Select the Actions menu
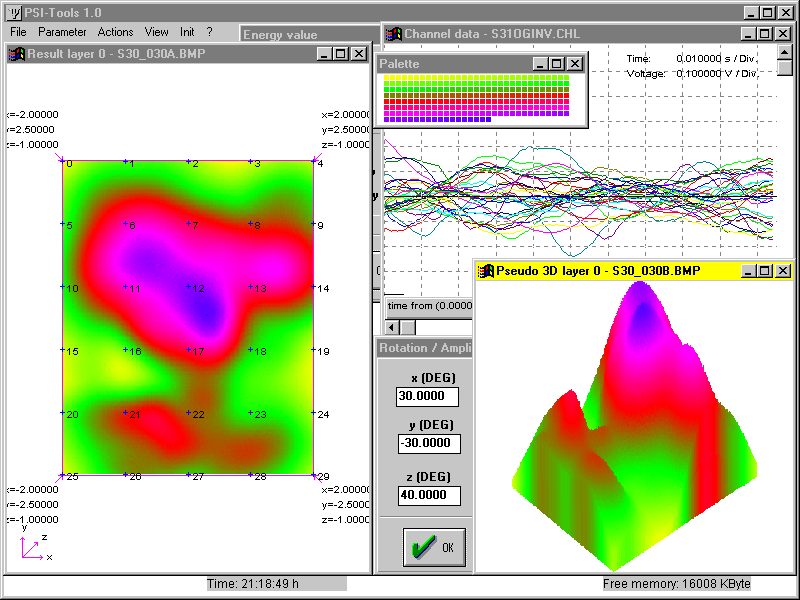The width and height of the screenshot is (800, 600). (116, 32)
